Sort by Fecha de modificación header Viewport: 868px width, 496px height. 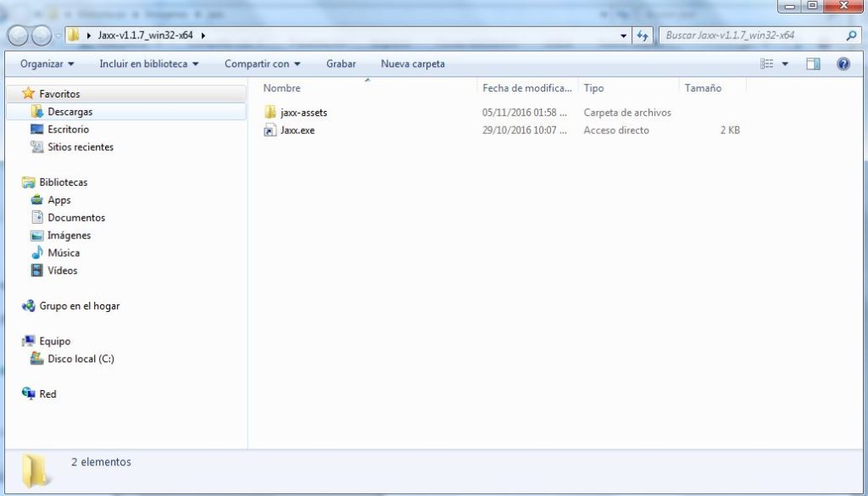[x=527, y=88]
